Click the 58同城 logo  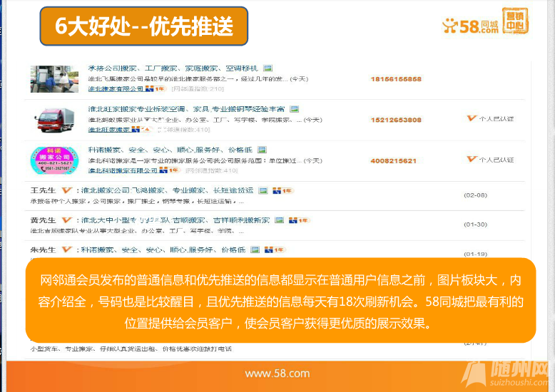pyautogui.click(x=470, y=26)
